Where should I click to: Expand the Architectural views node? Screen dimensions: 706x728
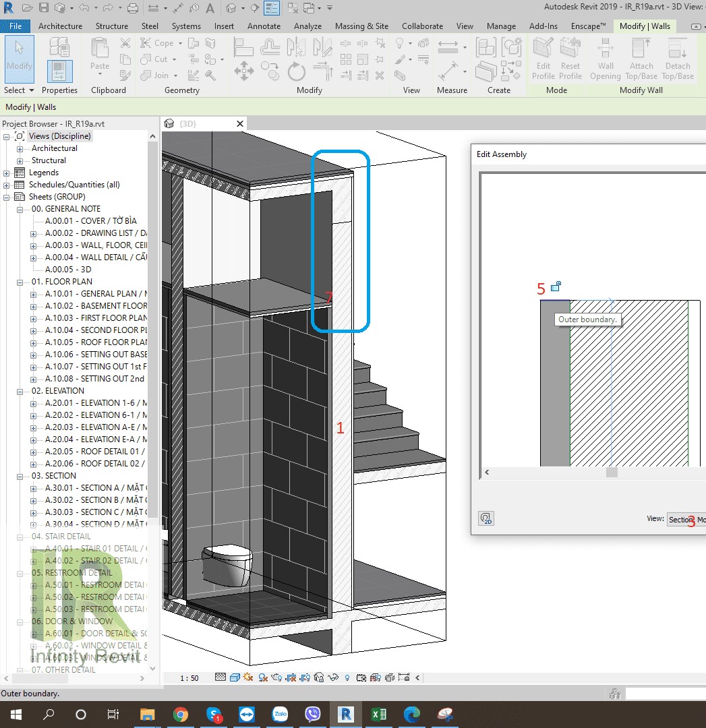[x=20, y=148]
